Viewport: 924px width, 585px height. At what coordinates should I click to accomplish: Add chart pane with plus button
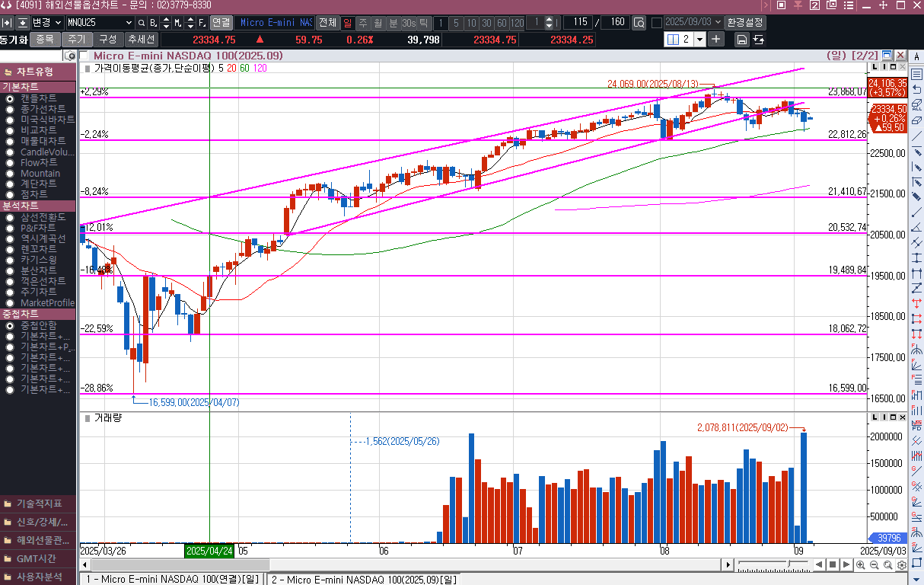coord(716,40)
